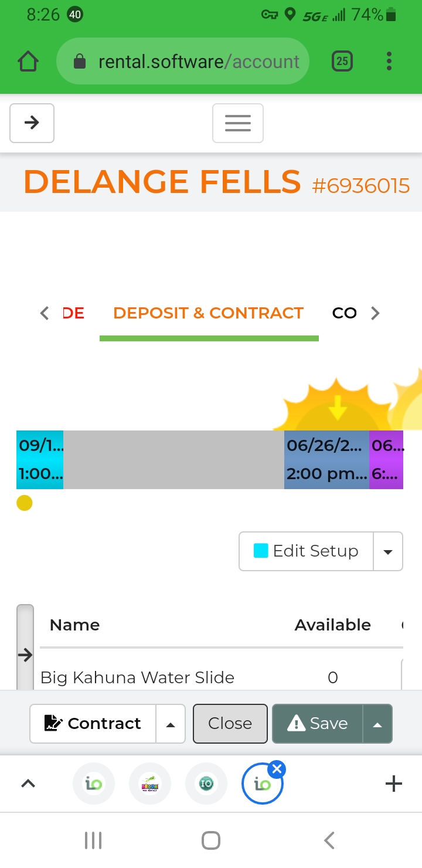Click the Close button
The height and width of the screenshot is (868, 422).
[230, 724]
